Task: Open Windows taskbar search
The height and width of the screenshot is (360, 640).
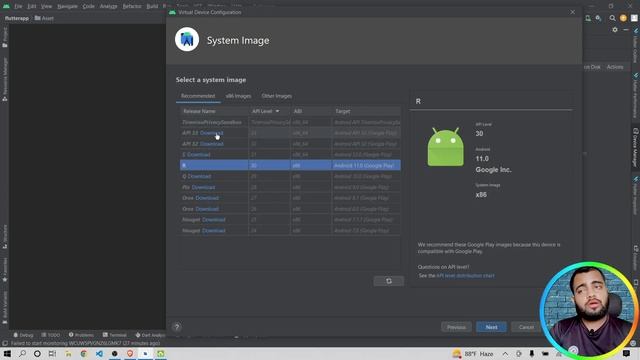Action: click(x=22, y=353)
